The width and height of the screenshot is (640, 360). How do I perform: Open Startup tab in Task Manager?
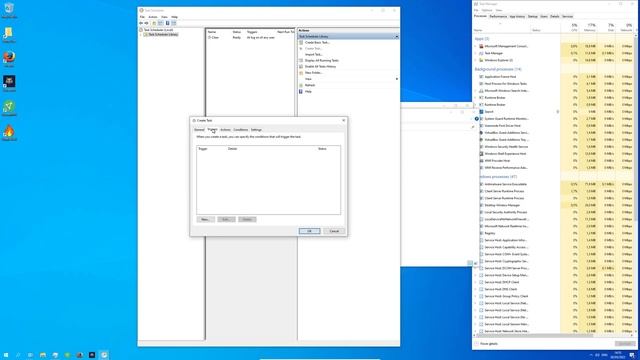click(x=533, y=16)
